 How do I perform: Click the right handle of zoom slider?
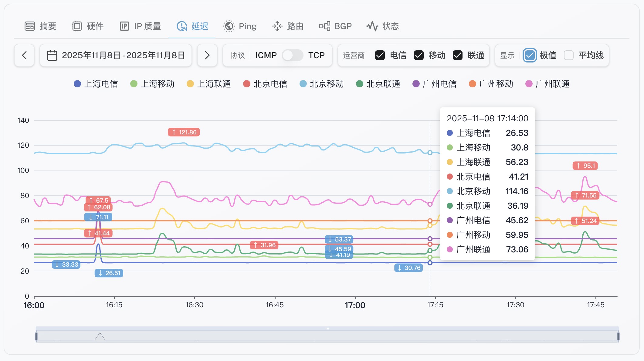tap(618, 336)
